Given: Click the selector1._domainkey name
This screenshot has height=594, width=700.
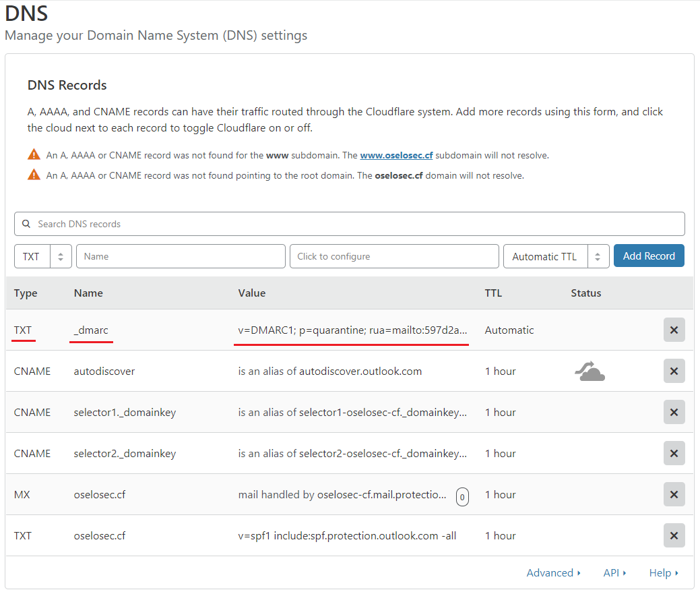Looking at the screenshot, I should click(x=125, y=412).
